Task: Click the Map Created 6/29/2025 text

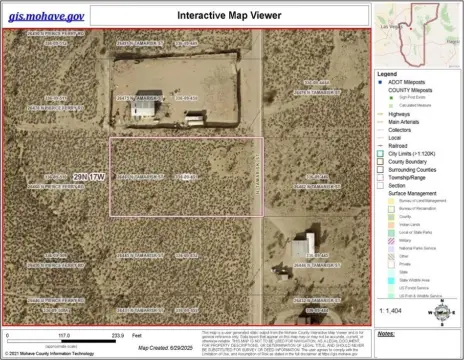Action: coord(165,348)
